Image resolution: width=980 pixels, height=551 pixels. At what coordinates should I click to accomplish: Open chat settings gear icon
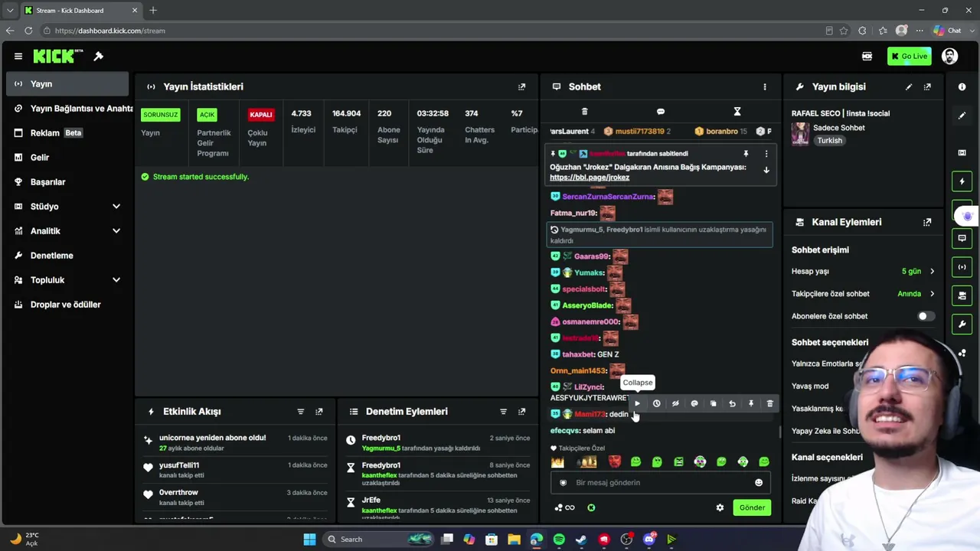pyautogui.click(x=720, y=507)
